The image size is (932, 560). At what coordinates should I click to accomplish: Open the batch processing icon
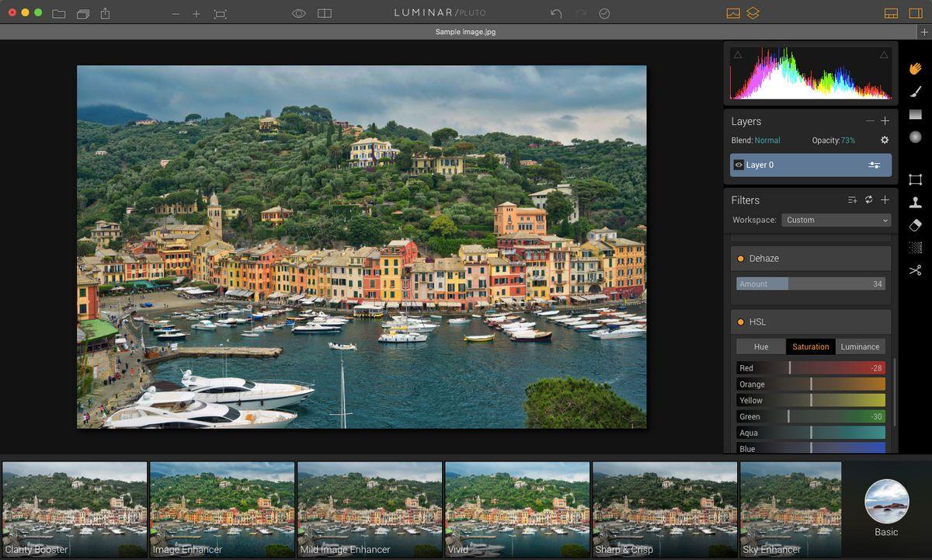83,13
